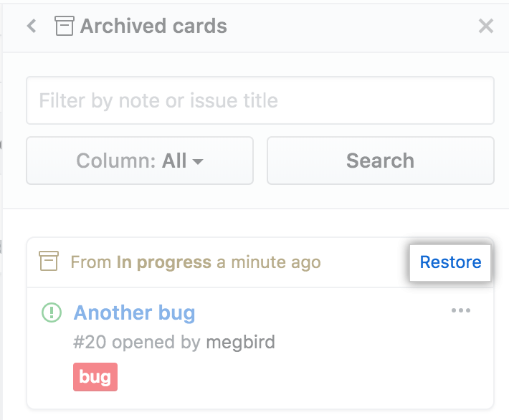Click the caret arrow next to Column: All

(x=198, y=161)
